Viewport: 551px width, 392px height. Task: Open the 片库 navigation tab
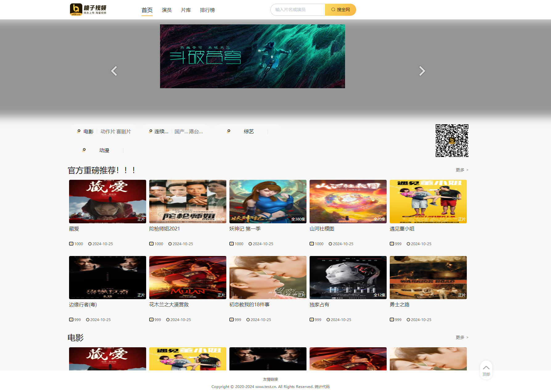point(186,10)
